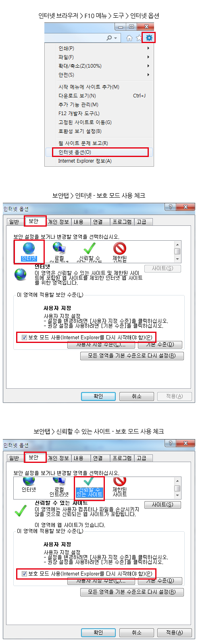Click the home icon in browser toolbar
This screenshot has height=644, width=198.
click(129, 38)
